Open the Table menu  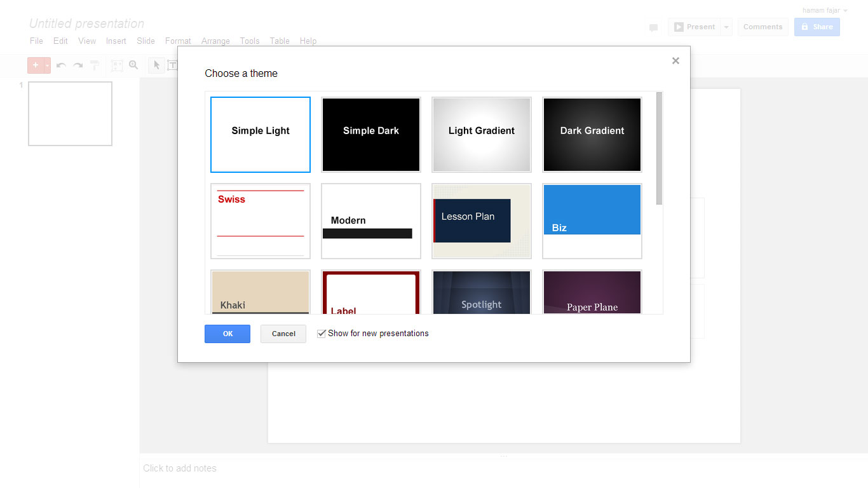pyautogui.click(x=280, y=41)
